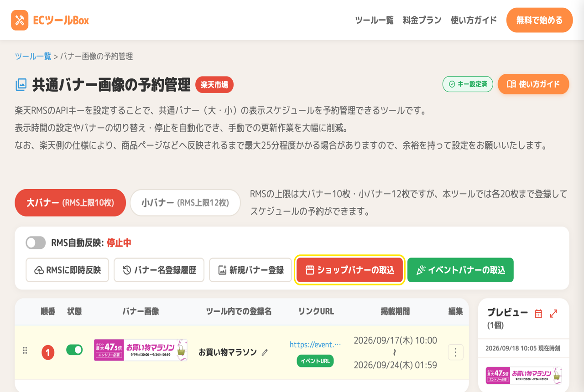Click the green イベントURL tag
The width and height of the screenshot is (584, 392).
pos(315,361)
